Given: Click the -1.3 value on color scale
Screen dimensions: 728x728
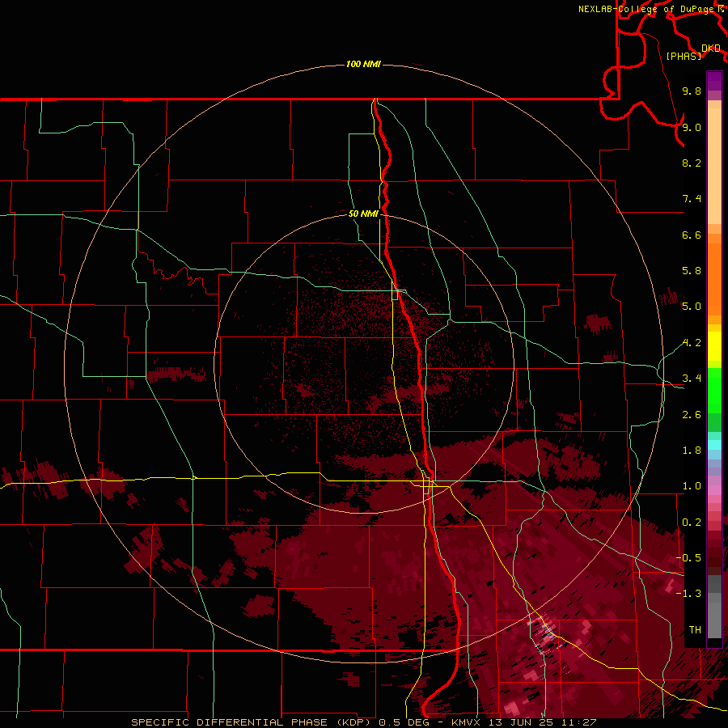Looking at the screenshot, I should point(688,594).
